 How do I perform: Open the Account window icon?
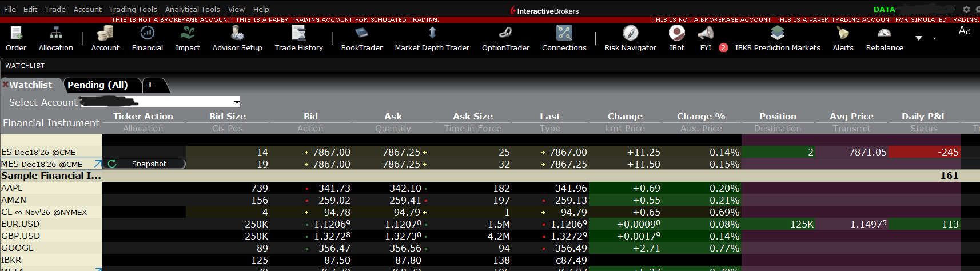[x=105, y=38]
